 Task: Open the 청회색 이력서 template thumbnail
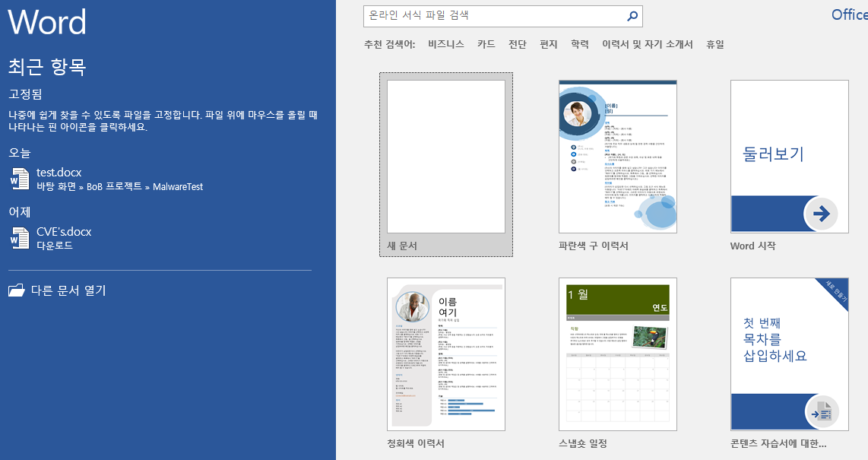coord(445,354)
